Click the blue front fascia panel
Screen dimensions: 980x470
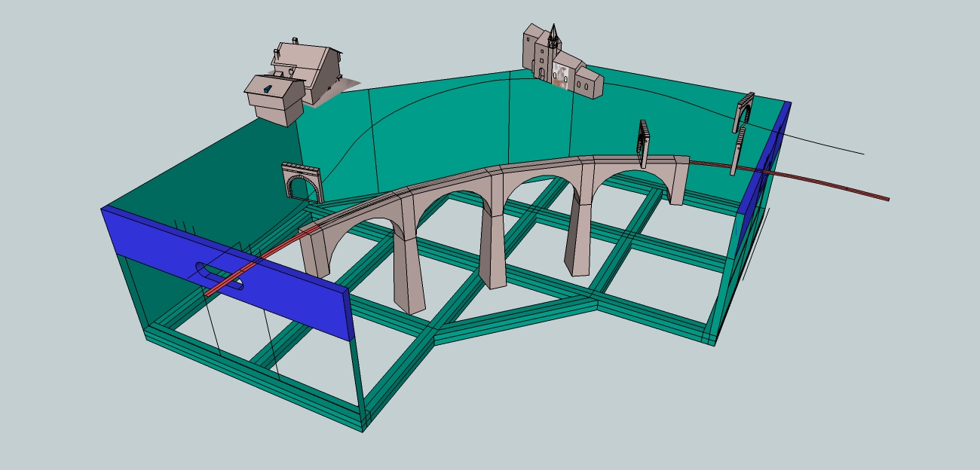coord(226,272)
